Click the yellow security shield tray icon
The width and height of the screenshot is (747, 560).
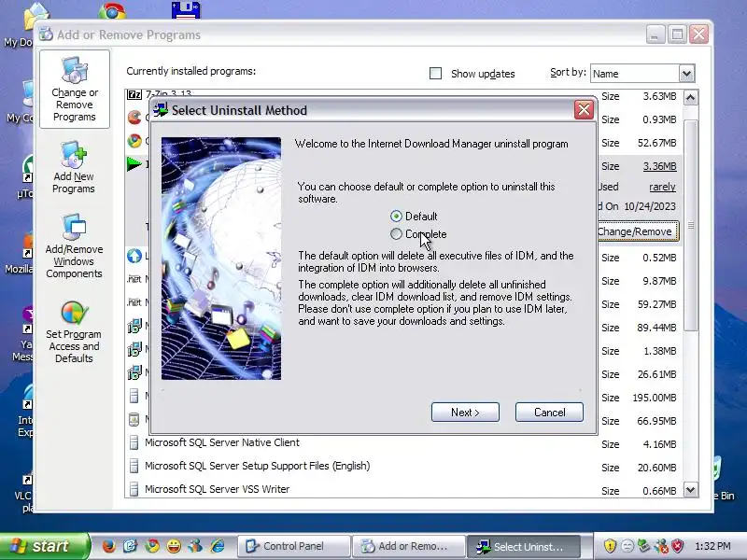[610, 546]
